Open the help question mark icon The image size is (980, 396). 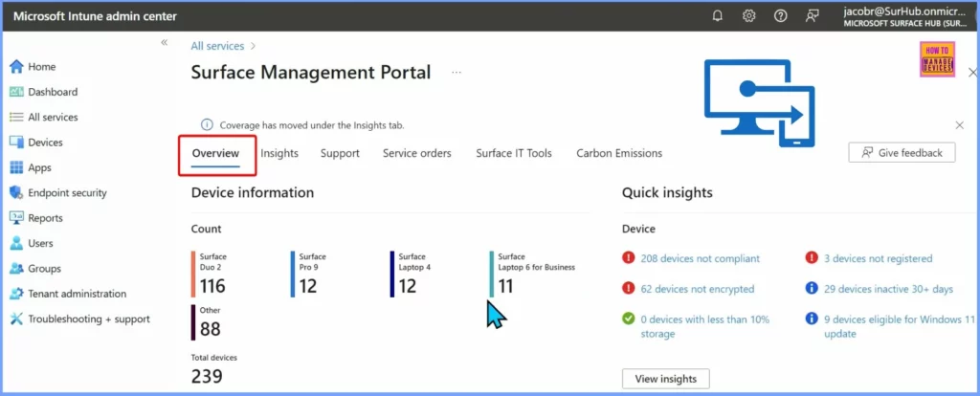[x=781, y=16]
